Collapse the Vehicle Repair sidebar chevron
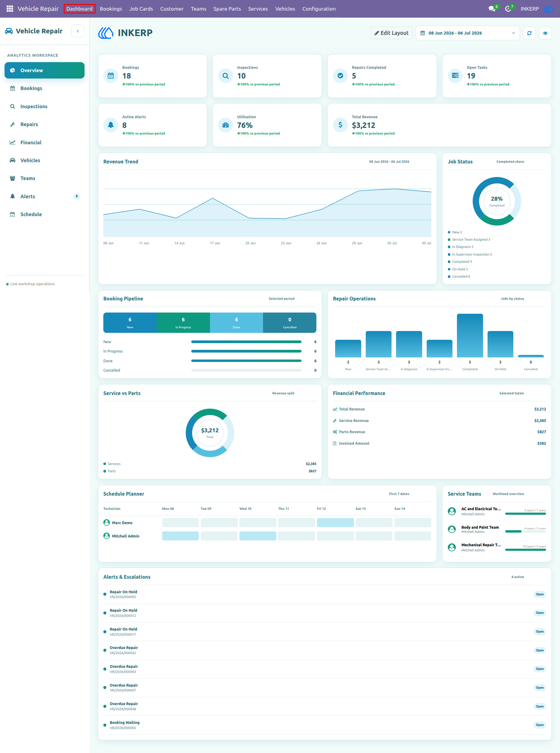The width and height of the screenshot is (560, 753). click(78, 31)
